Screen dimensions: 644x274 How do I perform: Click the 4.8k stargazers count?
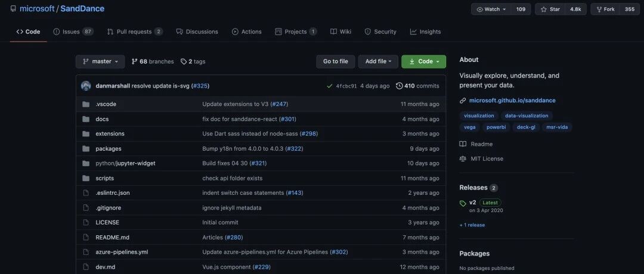[575, 9]
